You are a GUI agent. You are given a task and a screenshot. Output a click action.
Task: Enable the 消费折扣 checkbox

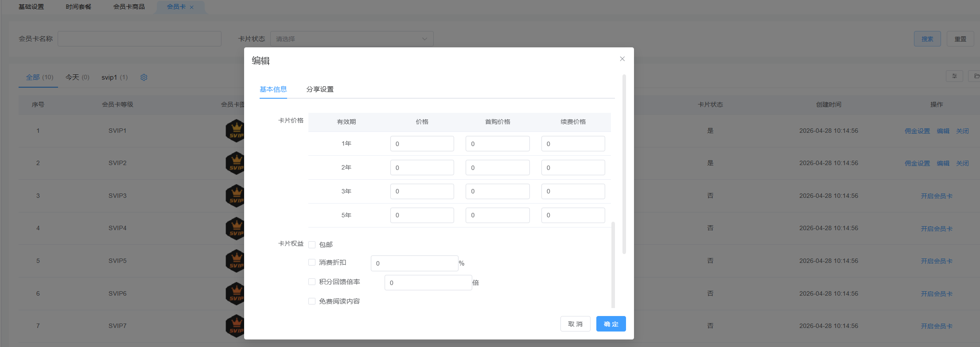click(312, 262)
